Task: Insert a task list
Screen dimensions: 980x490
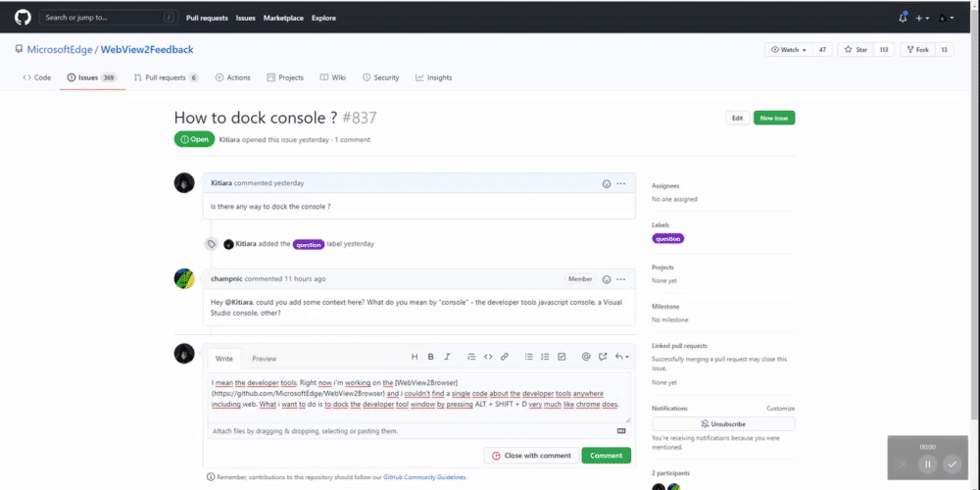Action: (562, 357)
